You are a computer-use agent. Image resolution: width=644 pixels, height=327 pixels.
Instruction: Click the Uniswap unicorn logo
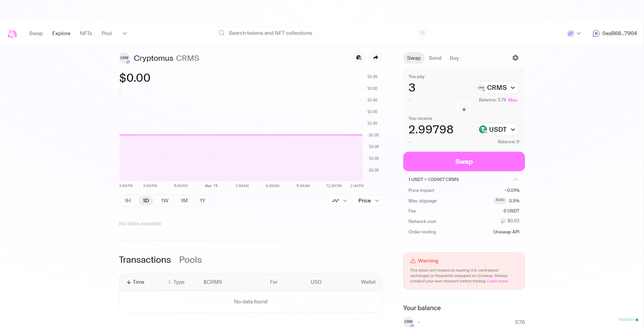pos(12,33)
